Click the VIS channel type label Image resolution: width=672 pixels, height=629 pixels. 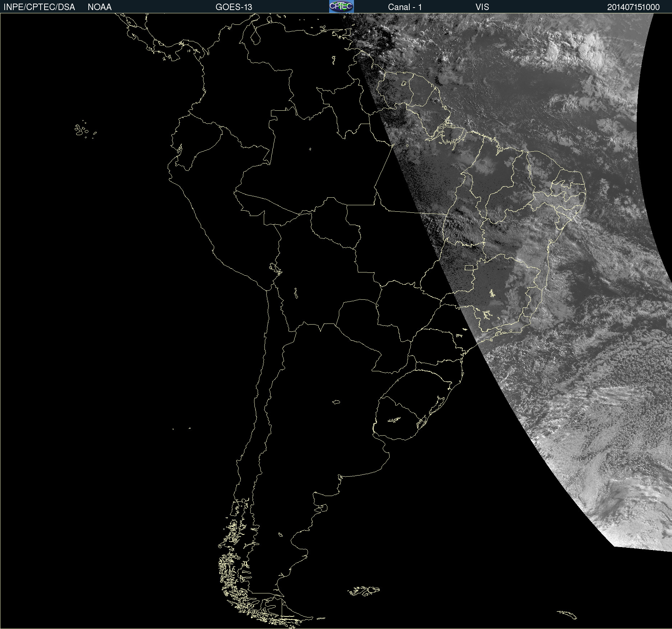(482, 7)
